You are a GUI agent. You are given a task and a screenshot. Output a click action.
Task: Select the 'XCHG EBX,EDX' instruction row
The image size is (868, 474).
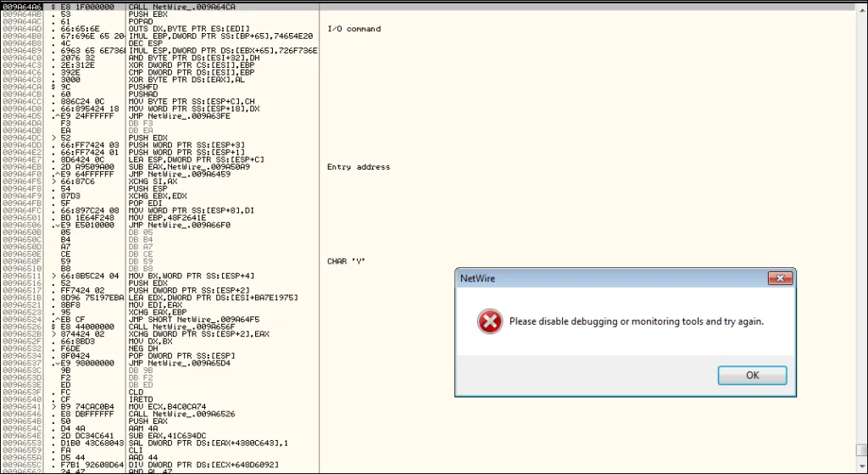157,196
